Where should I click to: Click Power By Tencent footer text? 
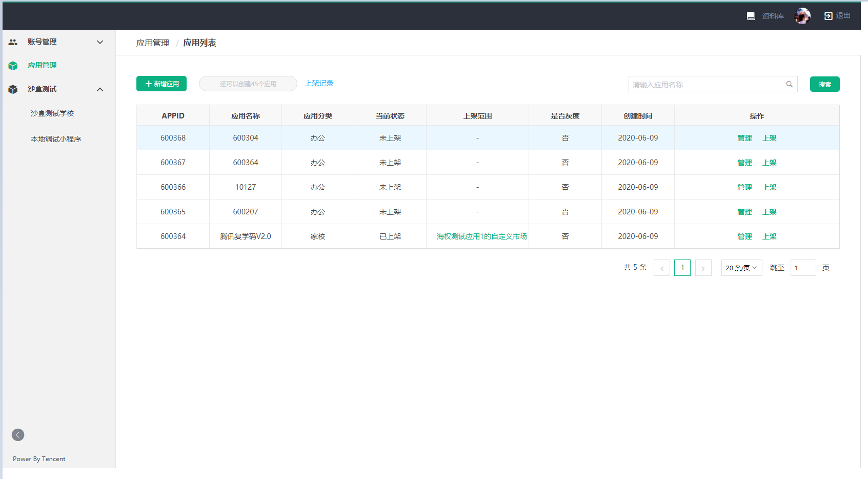click(39, 459)
